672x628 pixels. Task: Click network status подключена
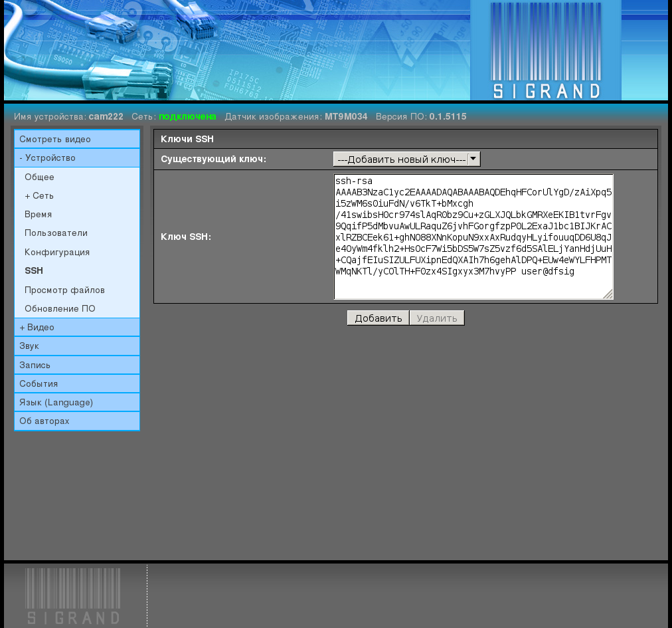coord(187,117)
